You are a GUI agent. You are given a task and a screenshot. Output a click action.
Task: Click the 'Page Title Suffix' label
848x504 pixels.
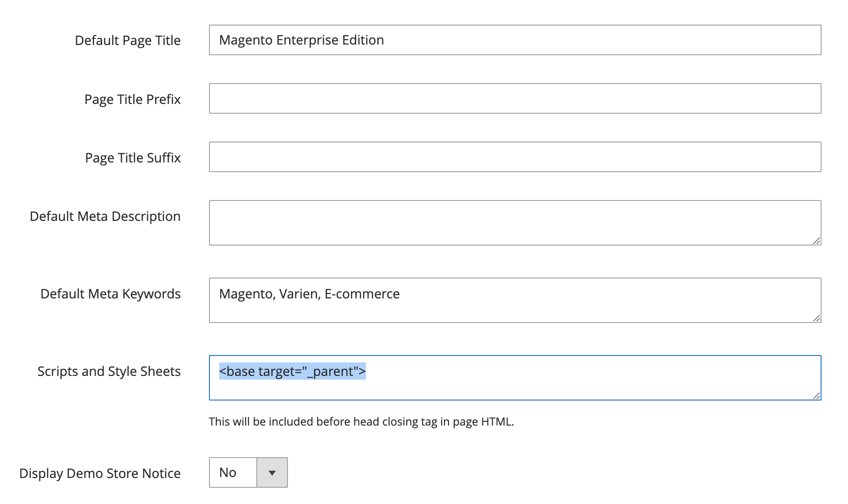pyautogui.click(x=133, y=158)
